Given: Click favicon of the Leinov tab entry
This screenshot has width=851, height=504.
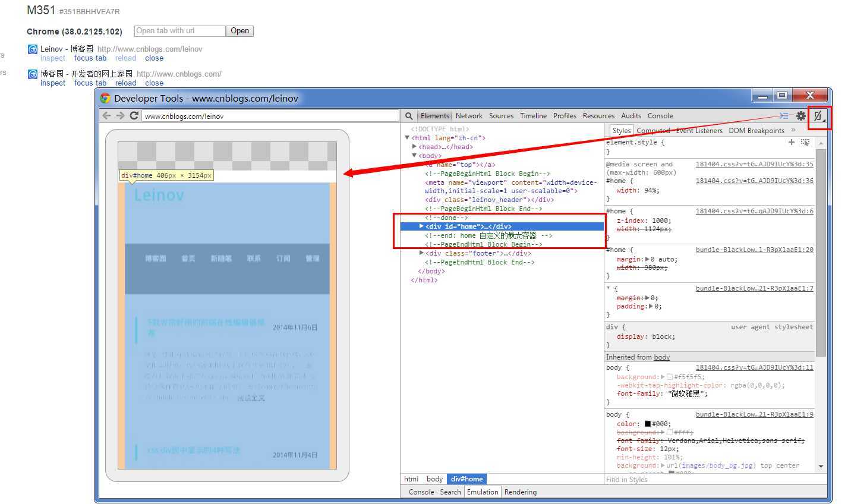Looking at the screenshot, I should 33,49.
